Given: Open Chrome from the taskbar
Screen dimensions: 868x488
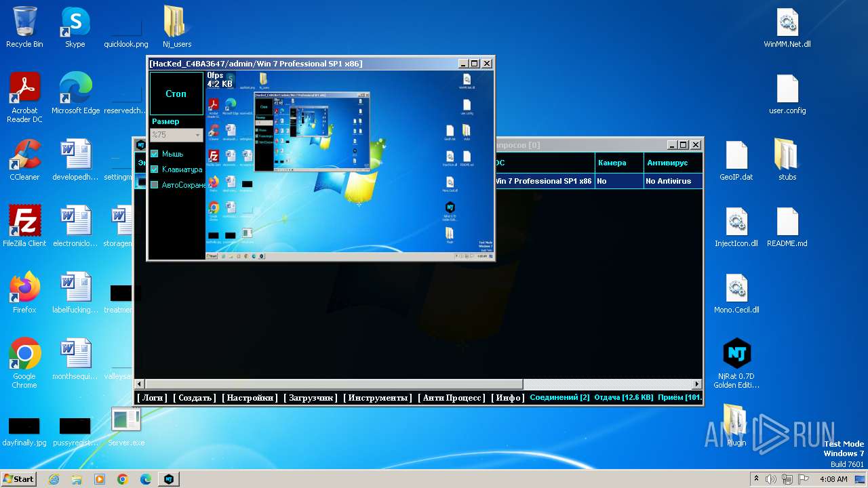Looking at the screenshot, I should [123, 479].
